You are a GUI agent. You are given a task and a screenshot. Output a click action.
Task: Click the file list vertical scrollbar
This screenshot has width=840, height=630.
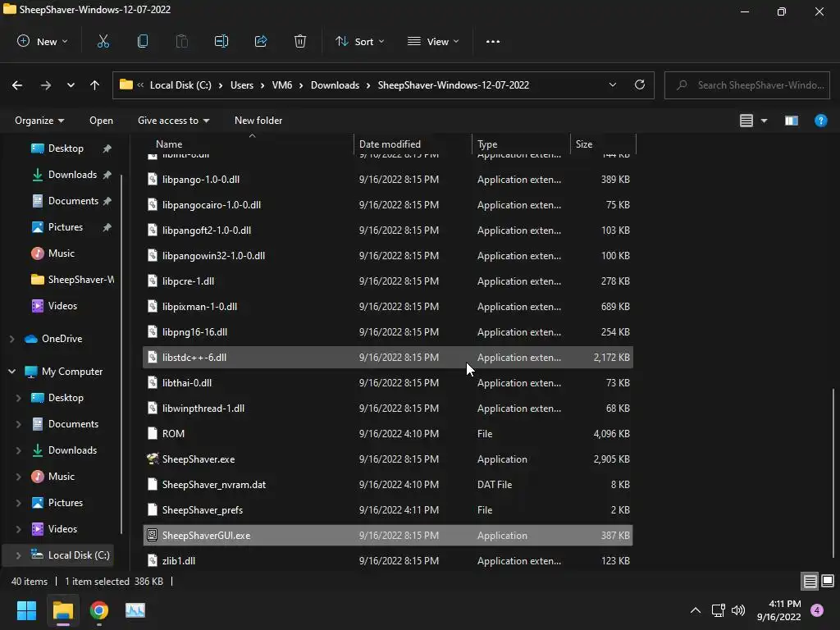833,472
